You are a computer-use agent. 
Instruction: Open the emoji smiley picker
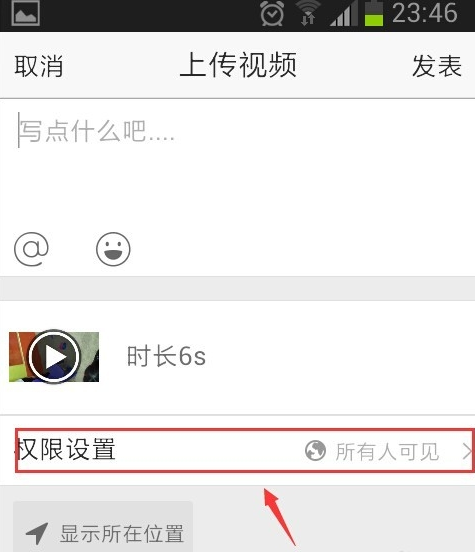113,249
